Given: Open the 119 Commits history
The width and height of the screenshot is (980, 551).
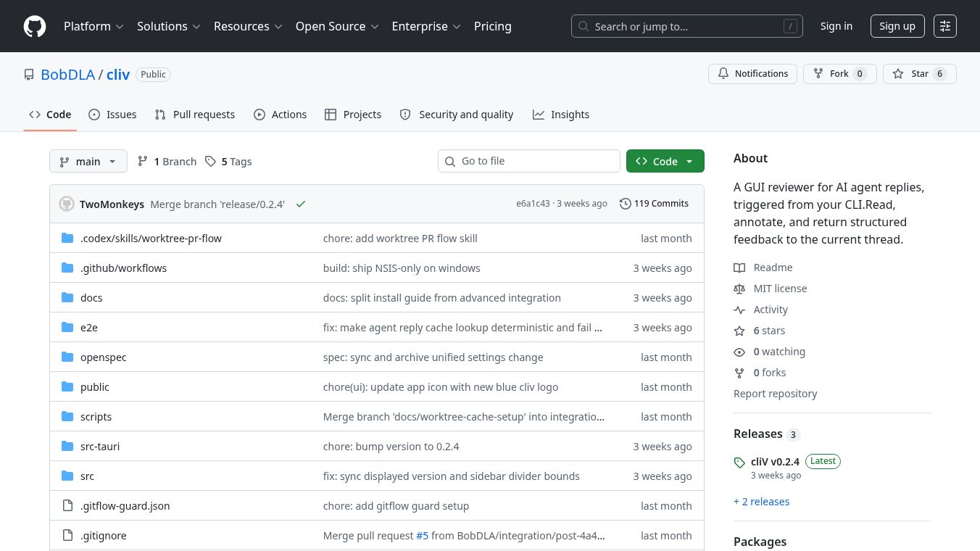Looking at the screenshot, I should click(x=654, y=204).
